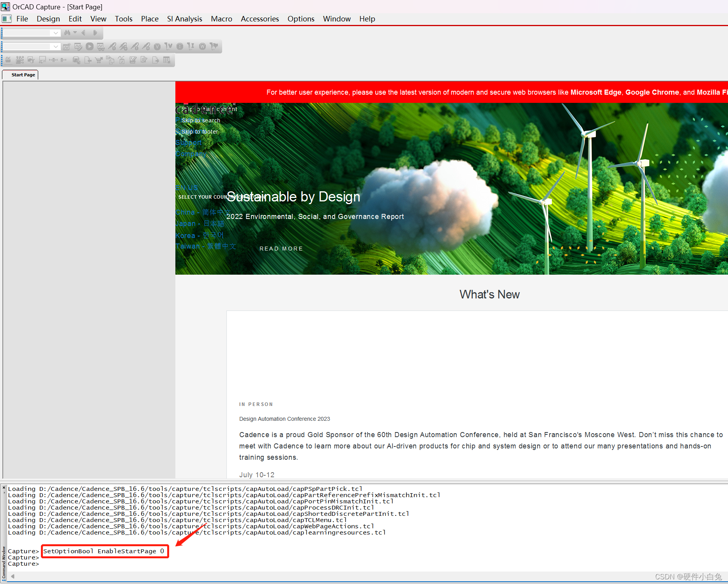
Task: Close the command window pane
Action: [x=4, y=488]
